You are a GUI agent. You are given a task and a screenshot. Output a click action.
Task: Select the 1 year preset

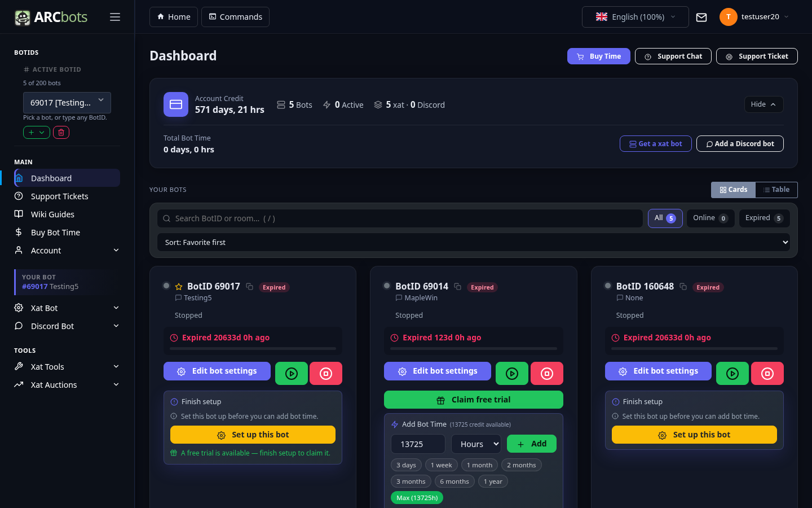click(x=493, y=481)
